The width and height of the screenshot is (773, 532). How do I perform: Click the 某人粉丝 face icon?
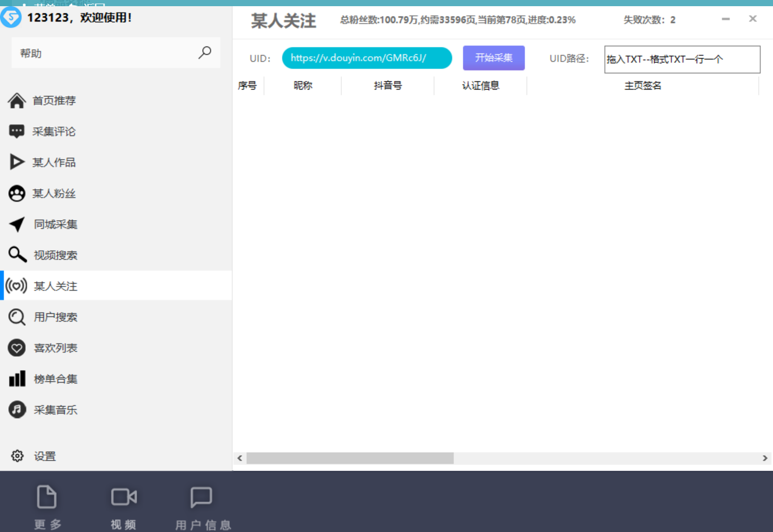(x=16, y=193)
